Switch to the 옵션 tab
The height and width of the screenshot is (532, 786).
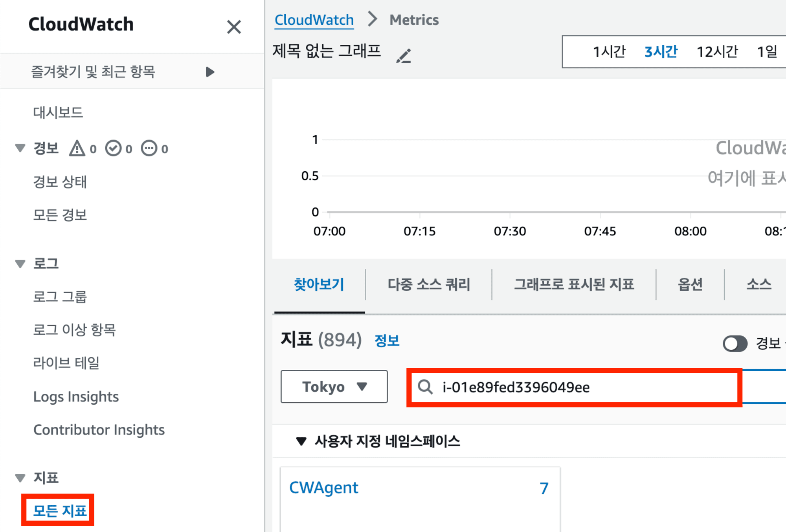click(x=690, y=284)
